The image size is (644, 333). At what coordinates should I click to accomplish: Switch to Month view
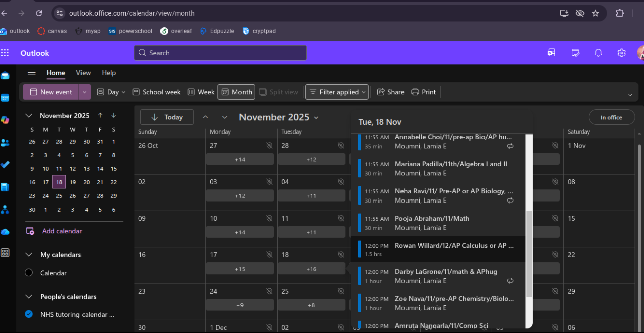point(236,92)
